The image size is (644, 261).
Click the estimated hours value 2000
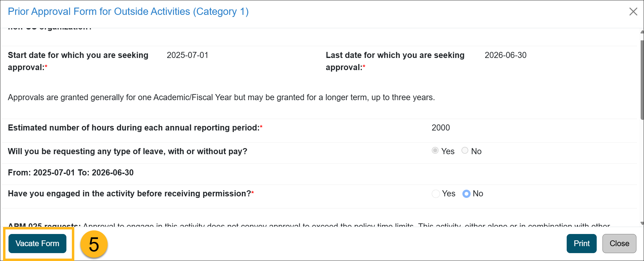click(441, 128)
